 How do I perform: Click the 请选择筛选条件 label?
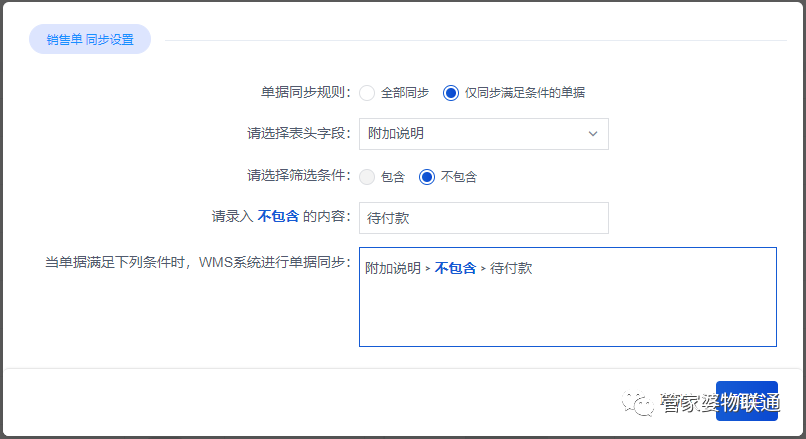298,176
